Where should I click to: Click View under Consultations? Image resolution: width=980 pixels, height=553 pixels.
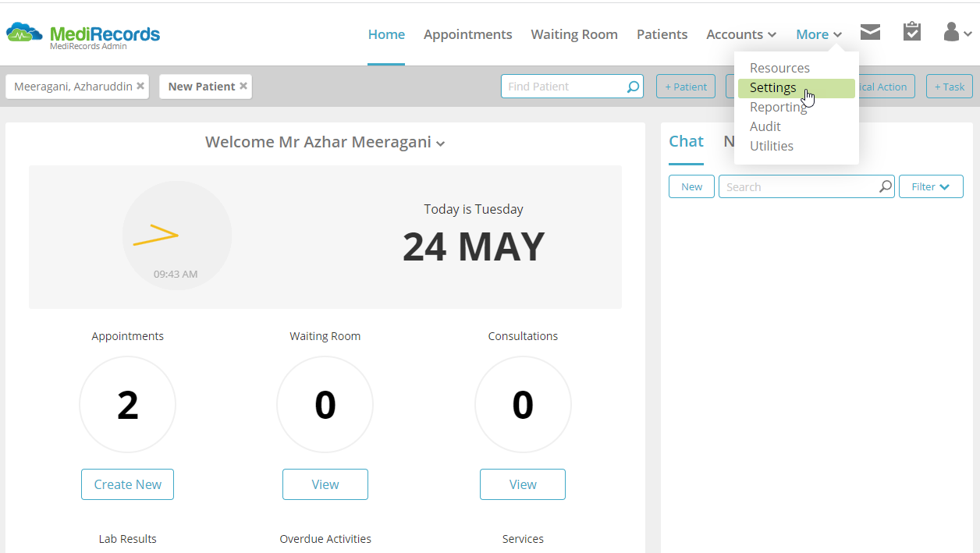point(523,484)
